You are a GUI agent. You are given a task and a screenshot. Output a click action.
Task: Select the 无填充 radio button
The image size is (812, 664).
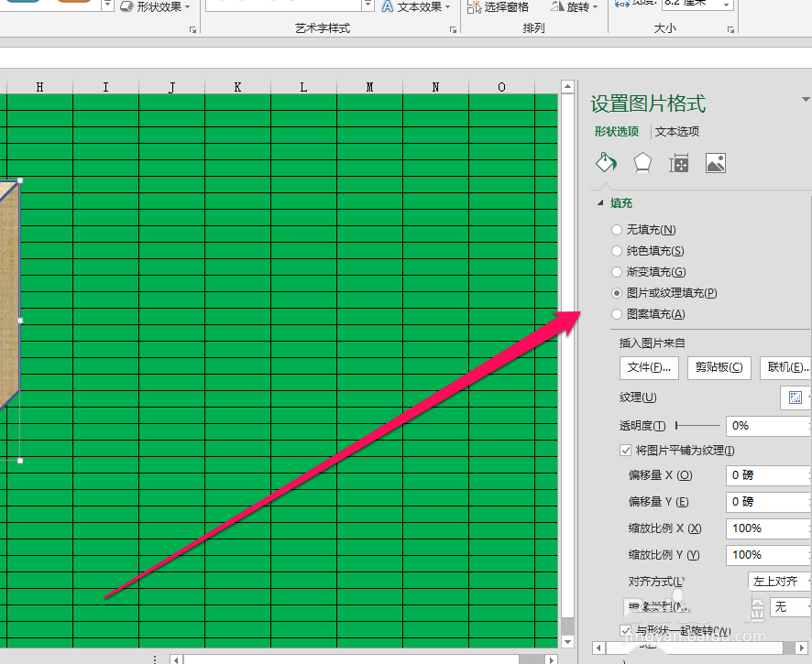pyautogui.click(x=617, y=229)
